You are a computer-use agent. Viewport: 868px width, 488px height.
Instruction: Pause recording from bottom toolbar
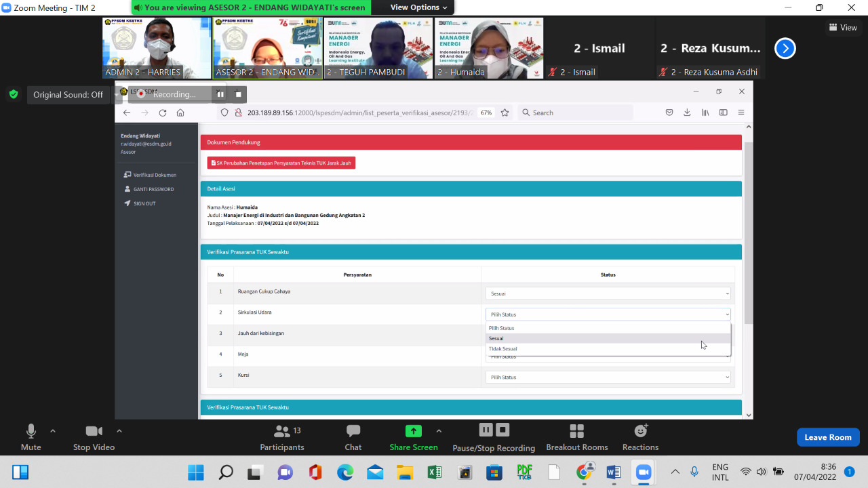(x=486, y=430)
